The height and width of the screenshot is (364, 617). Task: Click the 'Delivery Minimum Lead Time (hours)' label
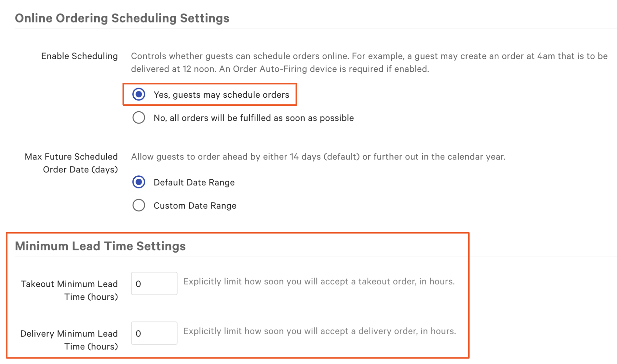coord(69,340)
